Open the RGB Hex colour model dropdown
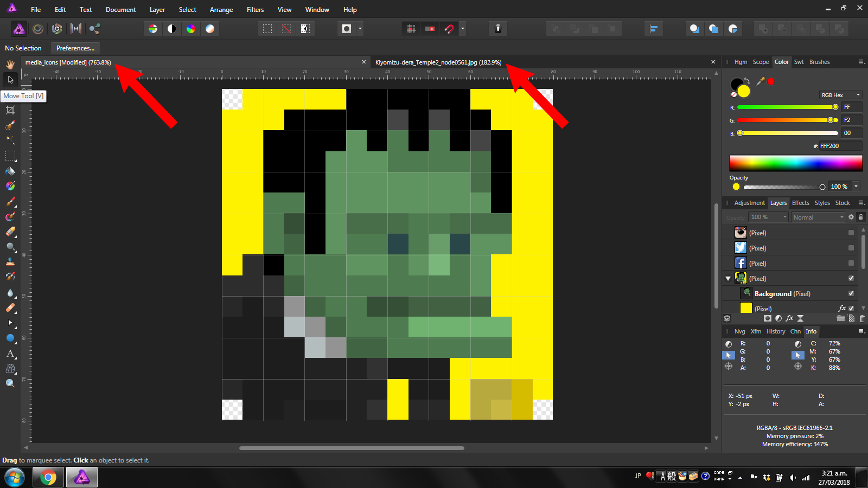 [840, 95]
